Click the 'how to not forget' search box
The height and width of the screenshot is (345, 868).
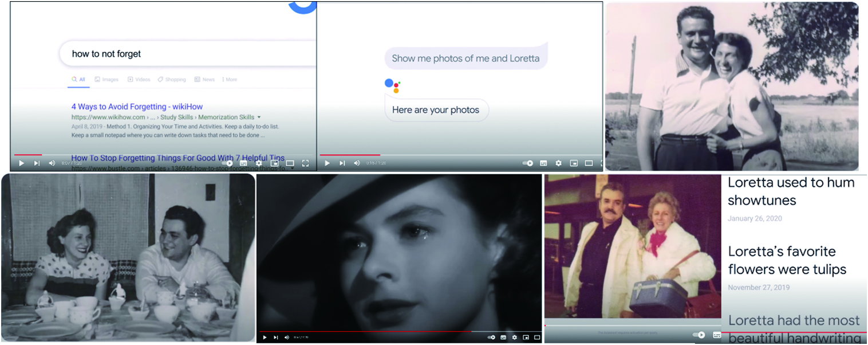tap(188, 54)
